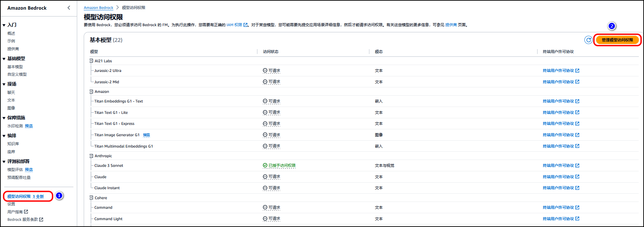Open external icon next to Bedrock 服务条款

click(41, 219)
